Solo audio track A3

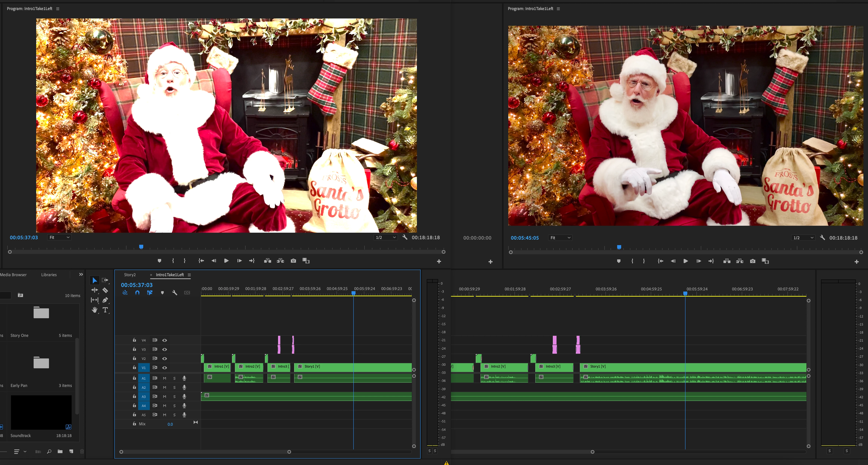(174, 397)
